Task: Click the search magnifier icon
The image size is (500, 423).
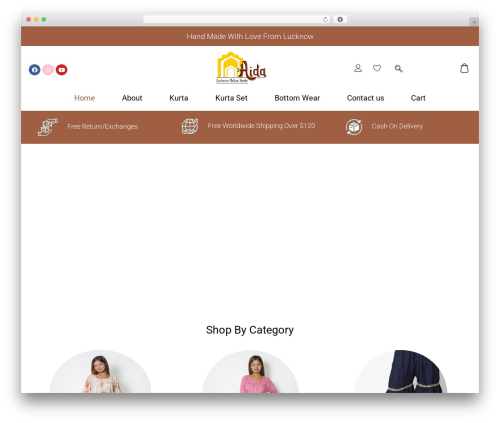Action: (399, 69)
